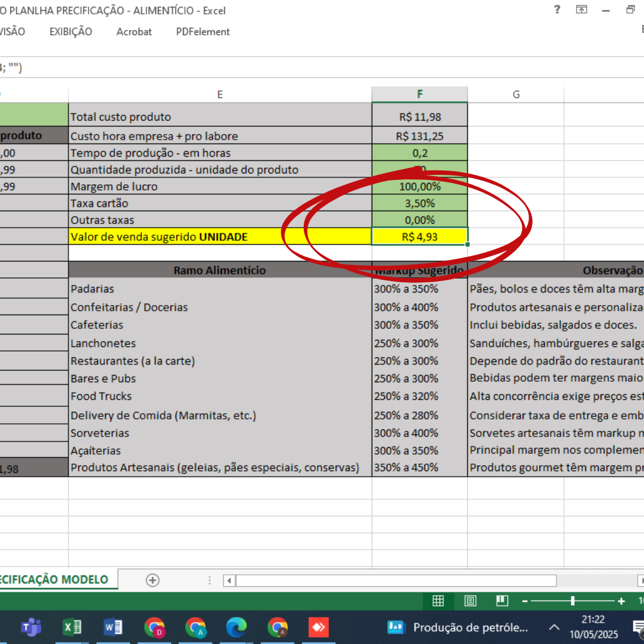The image size is (644, 644).
Task: Launch Microsoft Edge from taskbar
Action: [236, 627]
